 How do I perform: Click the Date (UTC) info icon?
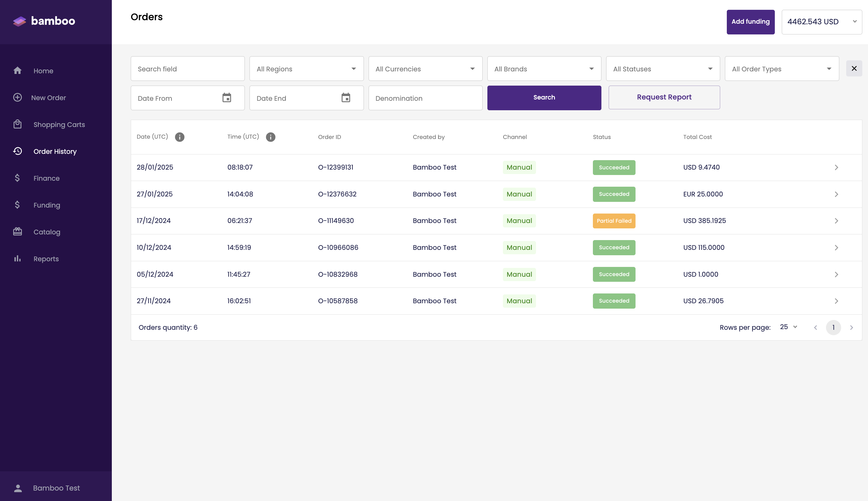click(x=180, y=137)
